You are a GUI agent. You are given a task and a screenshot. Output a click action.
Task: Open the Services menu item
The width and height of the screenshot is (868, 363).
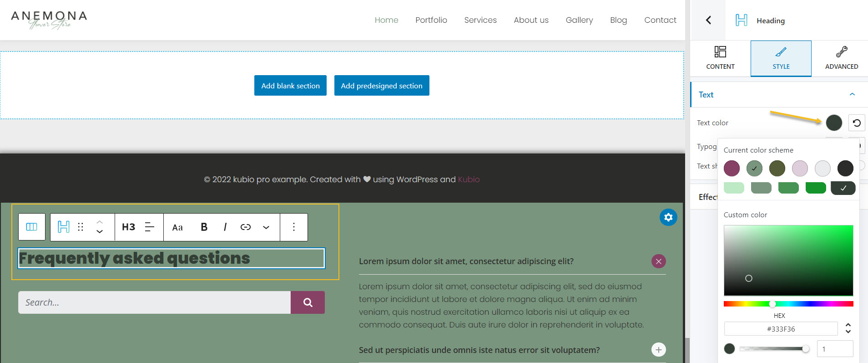click(480, 20)
